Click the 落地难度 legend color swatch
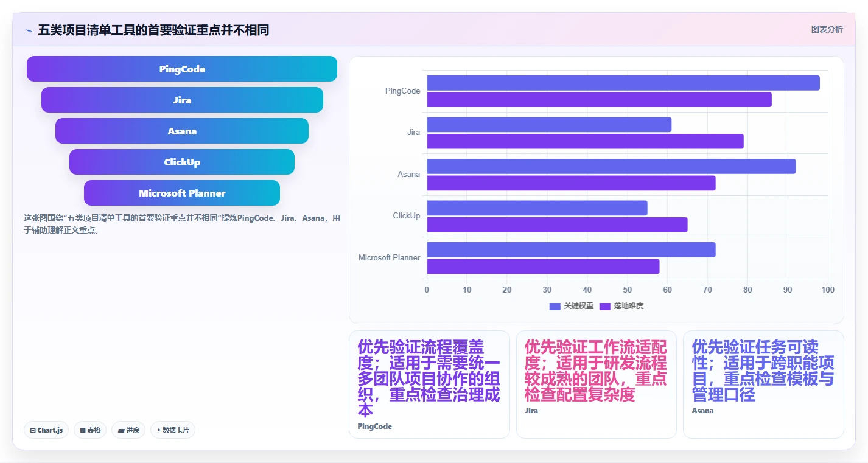The height and width of the screenshot is (463, 868). 605,306
